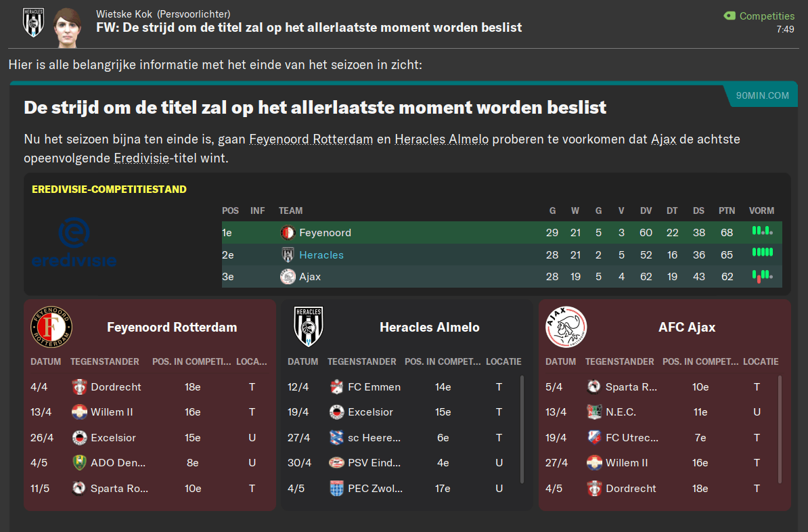Click the ADO Den Haag fixture badge

(79, 463)
